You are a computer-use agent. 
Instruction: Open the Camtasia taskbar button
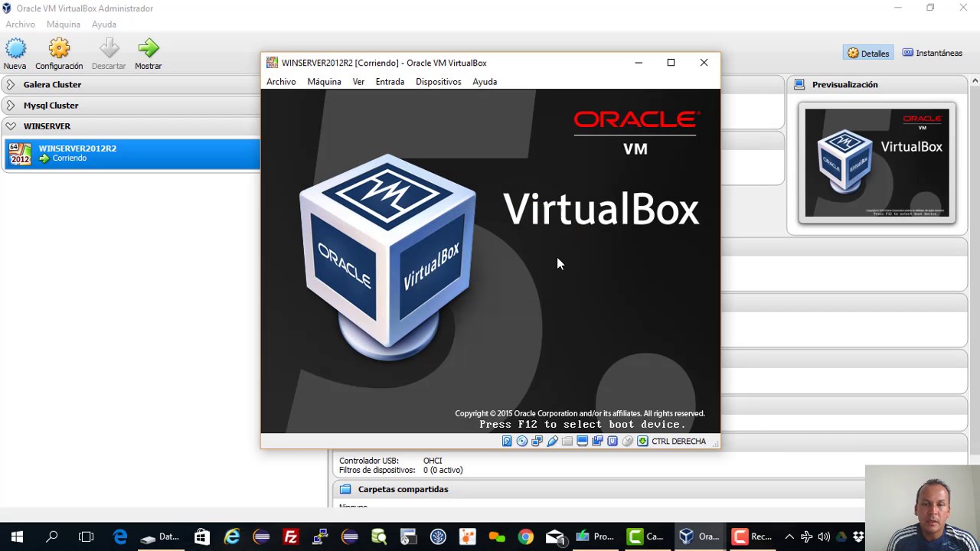coord(645,536)
